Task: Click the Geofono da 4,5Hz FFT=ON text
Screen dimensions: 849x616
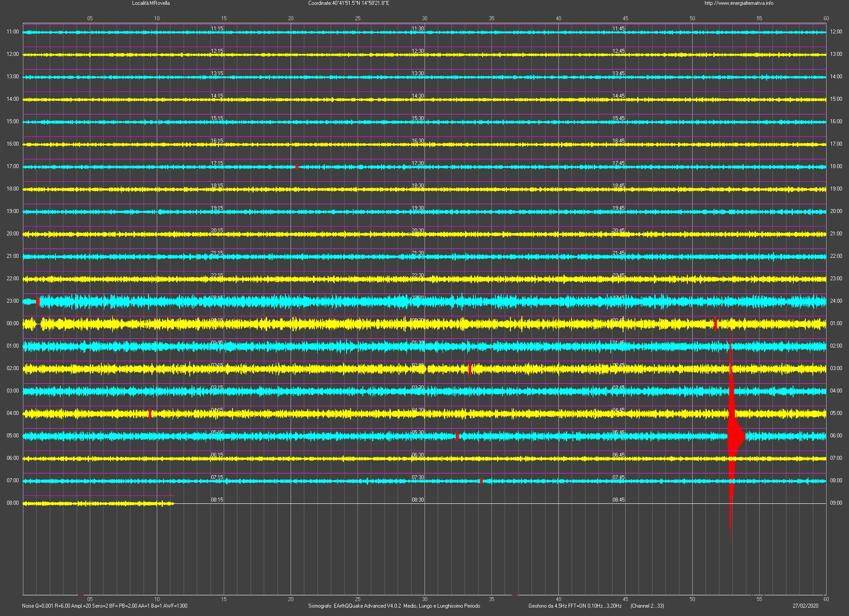Action: point(575,606)
